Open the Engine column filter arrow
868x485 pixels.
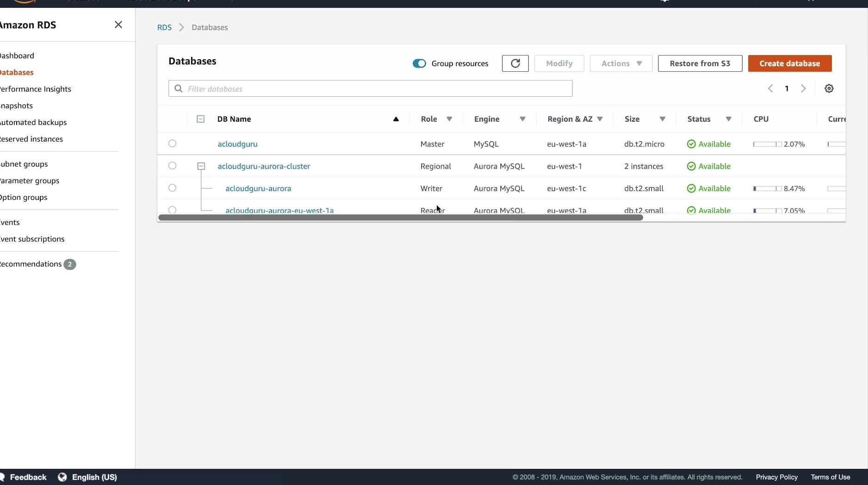[x=522, y=119]
